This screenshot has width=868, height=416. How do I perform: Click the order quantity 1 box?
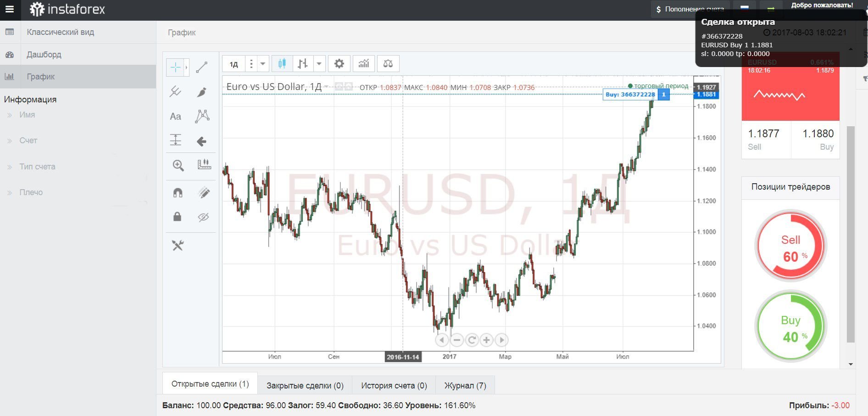click(663, 95)
